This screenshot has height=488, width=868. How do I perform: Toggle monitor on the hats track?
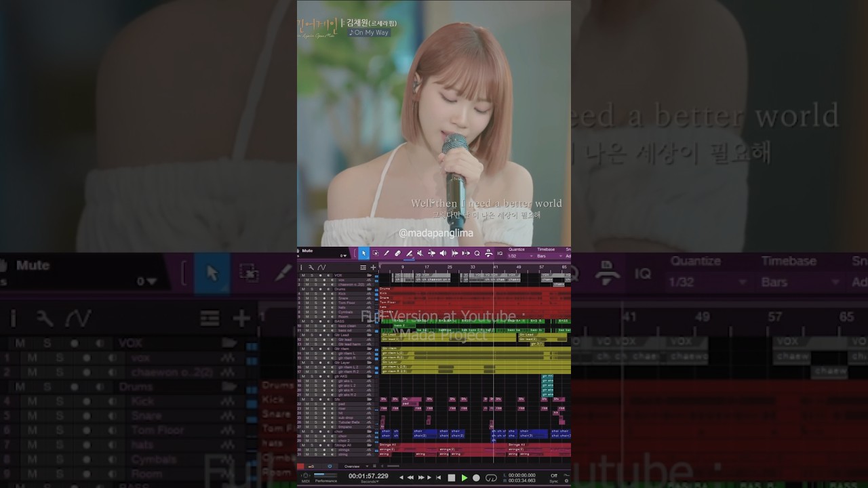tap(332, 308)
